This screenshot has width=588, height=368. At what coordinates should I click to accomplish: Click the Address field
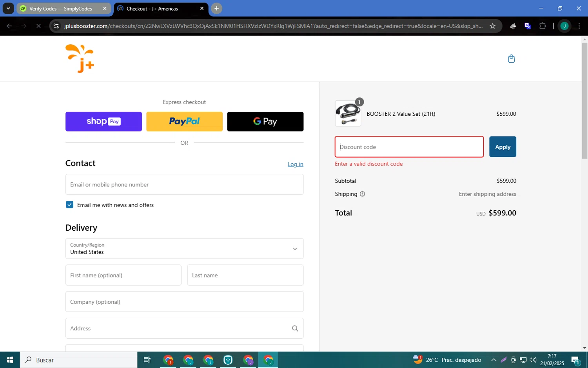[184, 328]
